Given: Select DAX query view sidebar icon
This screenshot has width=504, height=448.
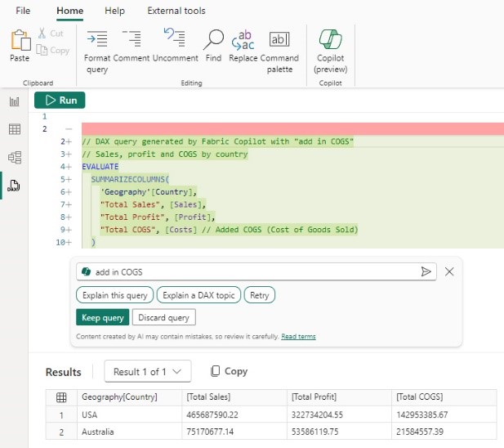Looking at the screenshot, I should [x=14, y=186].
